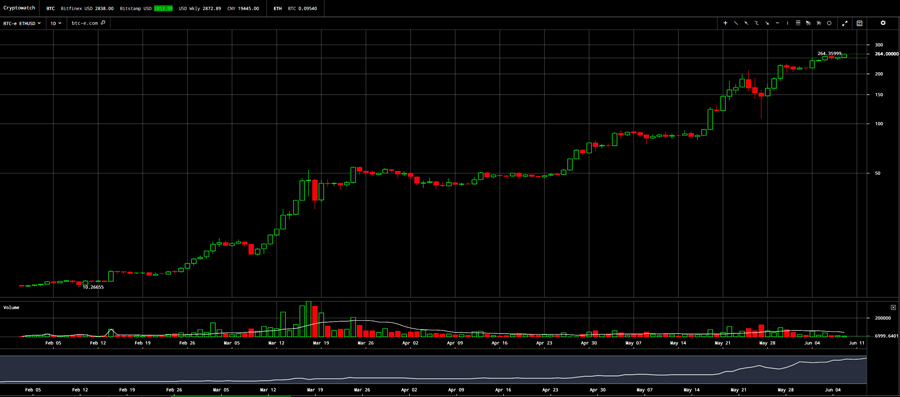Close the Volume panel with its corner icon
This screenshot has height=397, width=900.
click(893, 308)
